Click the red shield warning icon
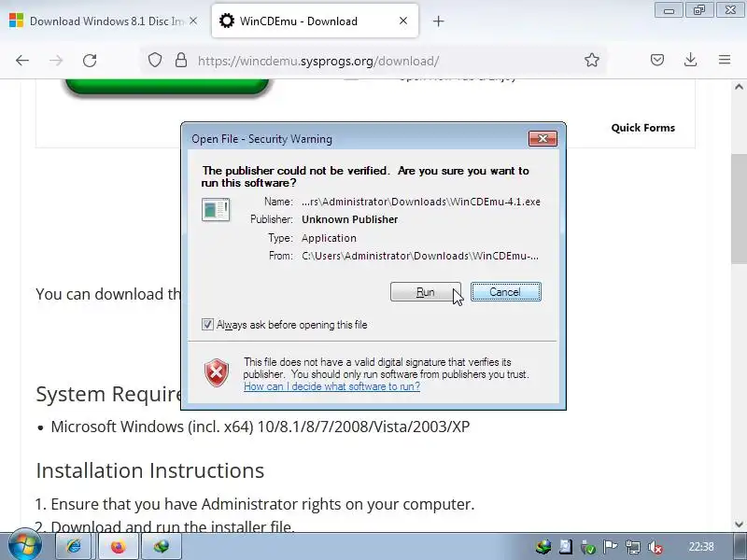 (x=217, y=372)
